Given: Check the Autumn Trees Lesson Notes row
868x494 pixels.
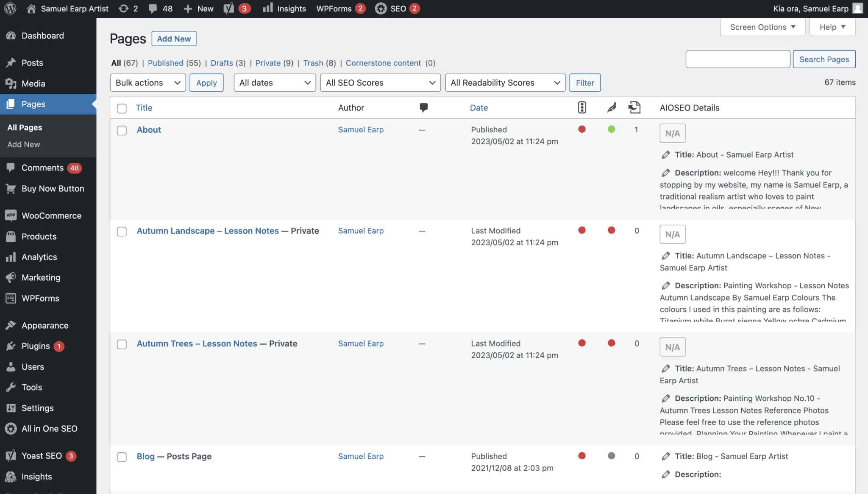Looking at the screenshot, I should (x=122, y=344).
